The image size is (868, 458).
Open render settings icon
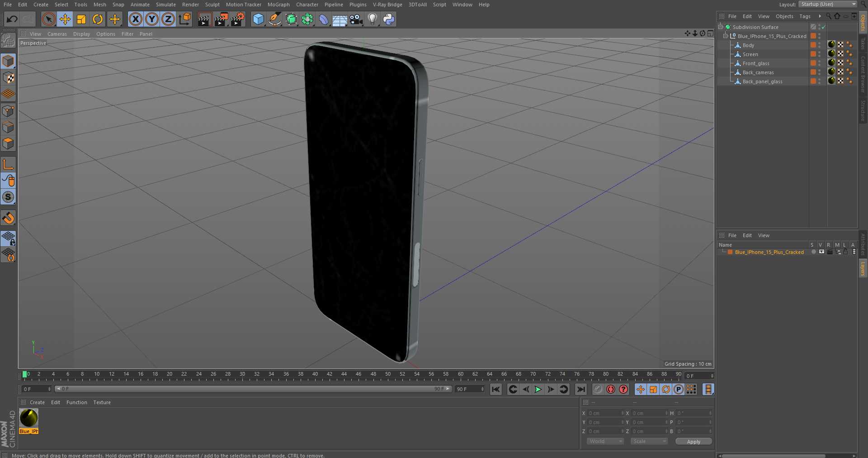[x=238, y=19]
